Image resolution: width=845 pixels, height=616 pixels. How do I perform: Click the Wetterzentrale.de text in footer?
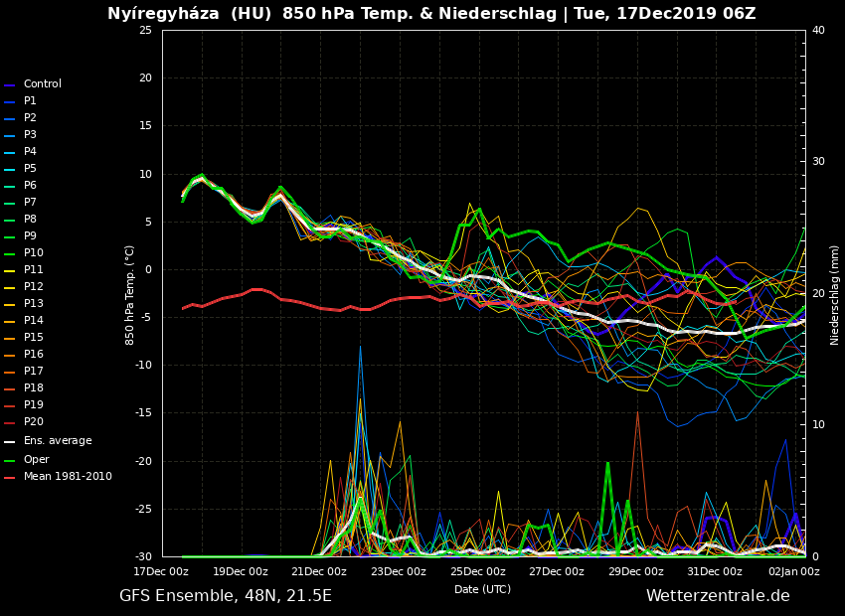coord(718,596)
